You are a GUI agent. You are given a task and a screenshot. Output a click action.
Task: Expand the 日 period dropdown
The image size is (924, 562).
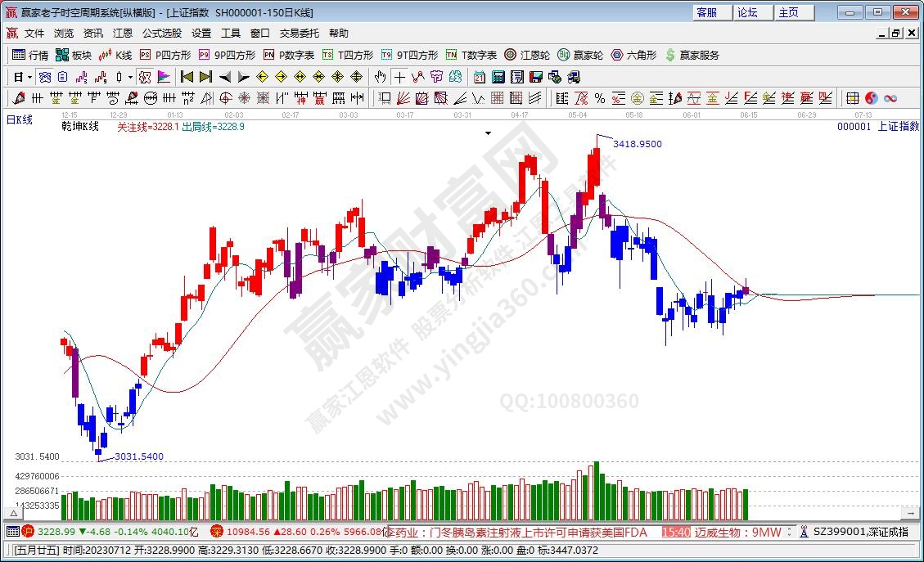29,77
